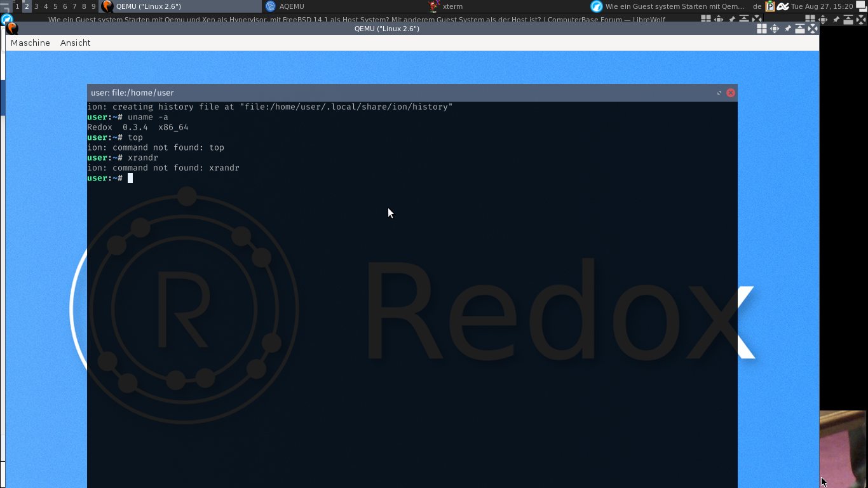Toggle the pin icon in the QEMU title bar

coord(788,29)
